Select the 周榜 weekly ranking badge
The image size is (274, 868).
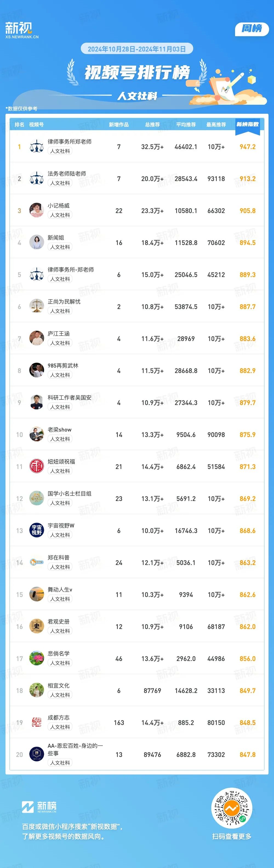click(251, 29)
